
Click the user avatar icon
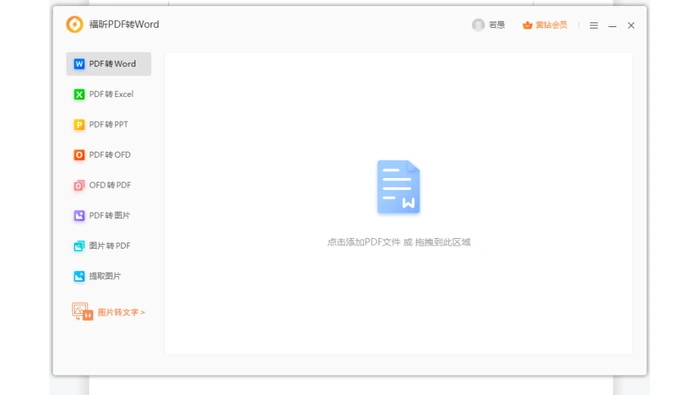click(x=478, y=25)
